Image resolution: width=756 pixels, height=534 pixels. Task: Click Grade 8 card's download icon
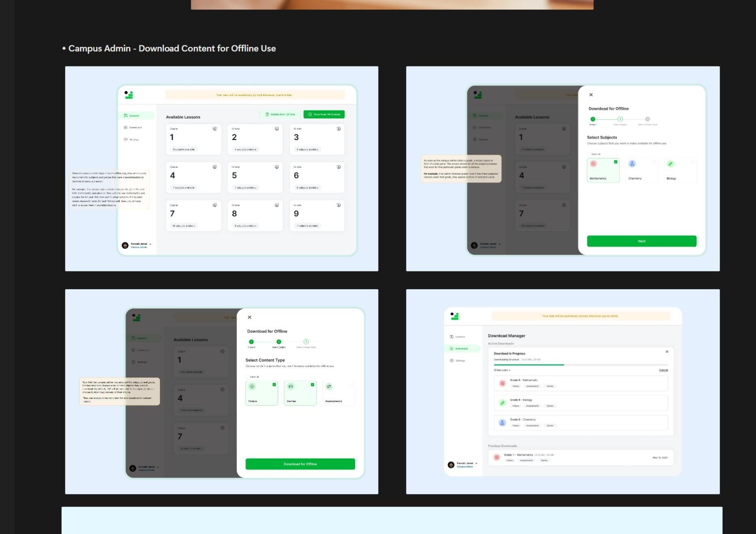(x=277, y=205)
